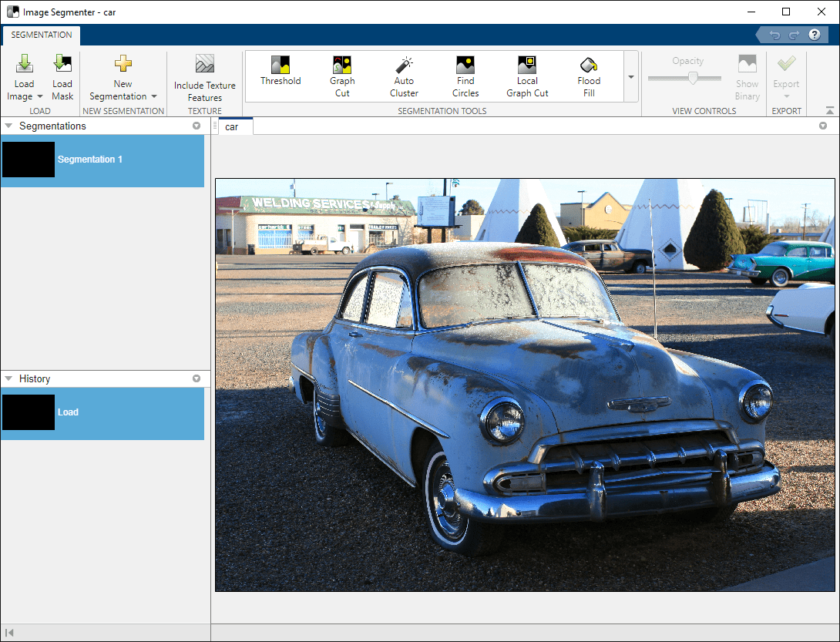Select the Threshold segmentation tool

(x=281, y=71)
